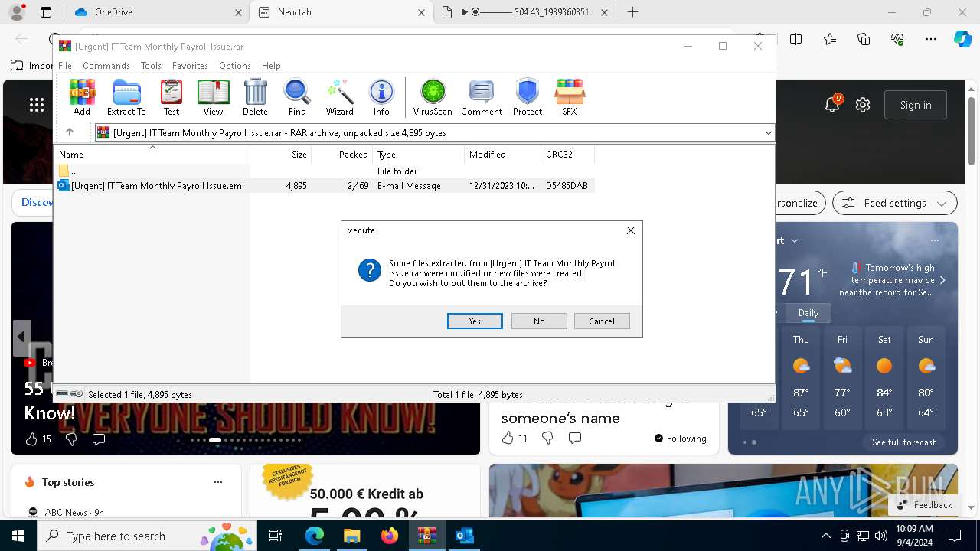Sort by the Packed column header
Image resolution: width=980 pixels, height=551 pixels.
coord(341,154)
